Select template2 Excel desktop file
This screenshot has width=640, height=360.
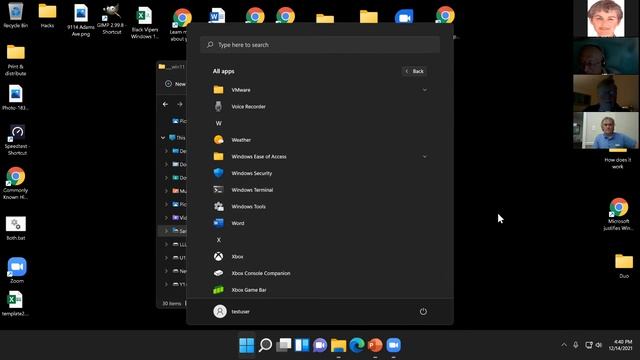(15, 303)
